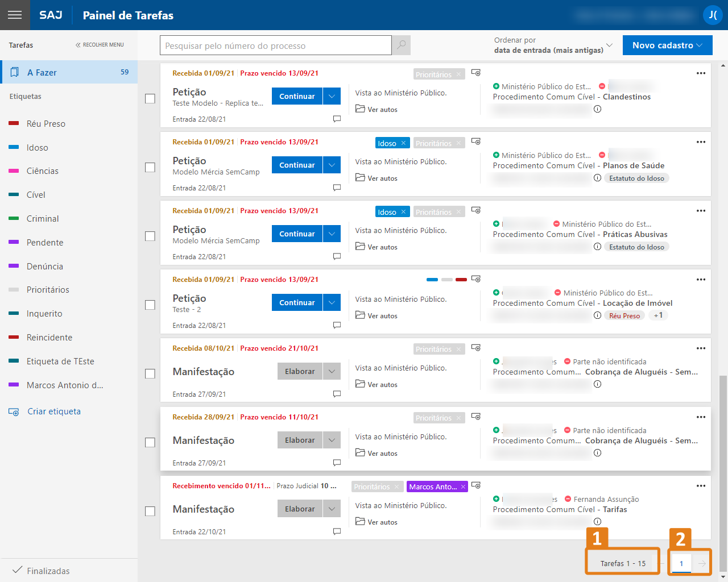
Task: Remove Idoso tag on Planos de Saúde card
Action: pos(403,143)
